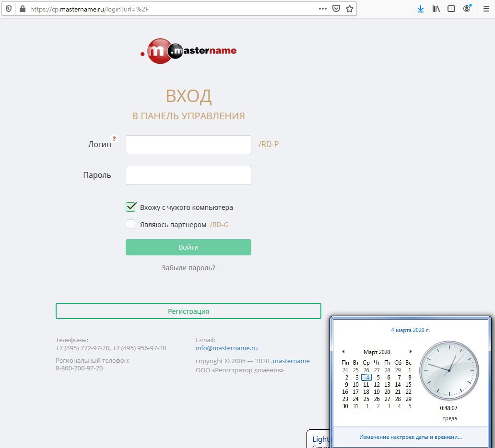Image resolution: width=495 pixels, height=448 pixels.
Task: Toggle the sidebars icon
Action: click(x=451, y=9)
